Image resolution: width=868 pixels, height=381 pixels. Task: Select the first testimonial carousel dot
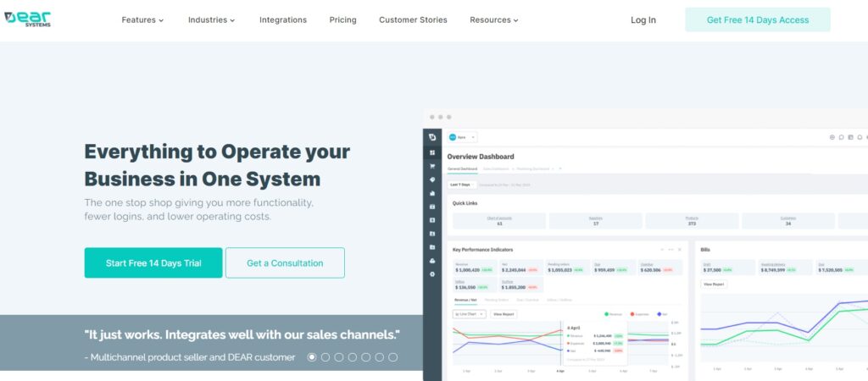[x=312, y=357]
